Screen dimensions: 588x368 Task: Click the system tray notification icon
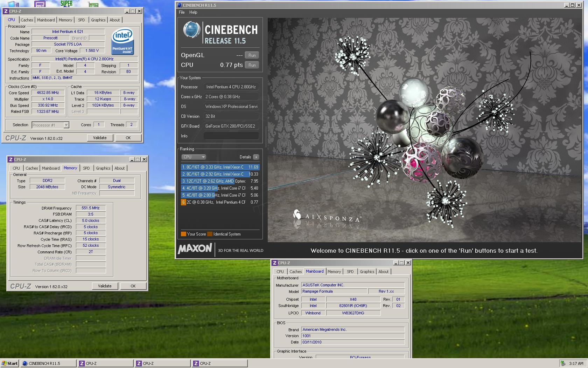pos(563,363)
